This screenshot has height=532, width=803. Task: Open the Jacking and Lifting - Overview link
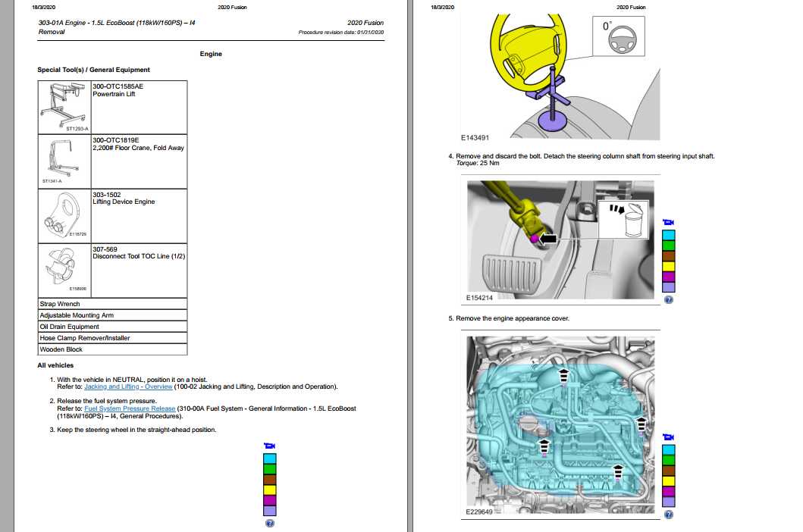128,386
